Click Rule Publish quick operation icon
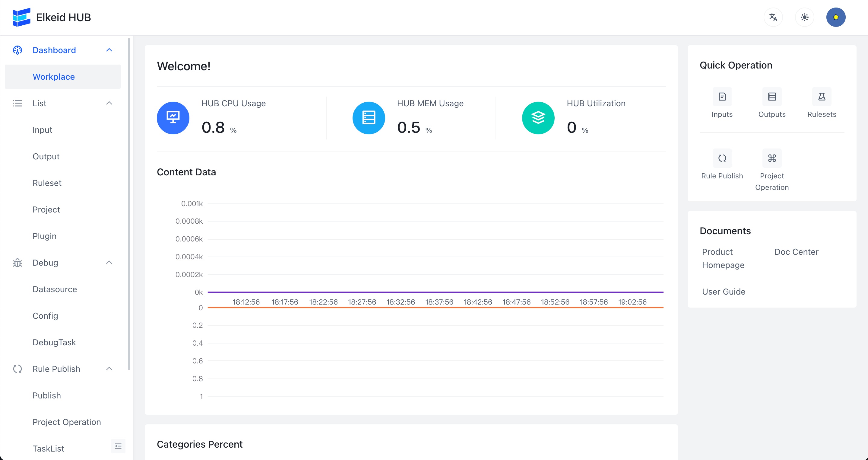Screen dimensions: 868x460 point(722,158)
